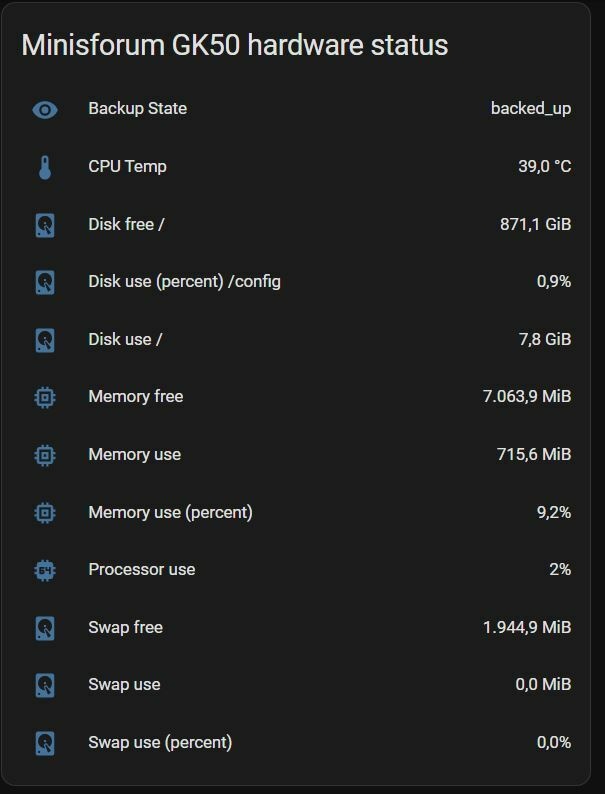The width and height of the screenshot is (605, 794).
Task: Click the disk icon next to Swap free
Action: [45, 628]
